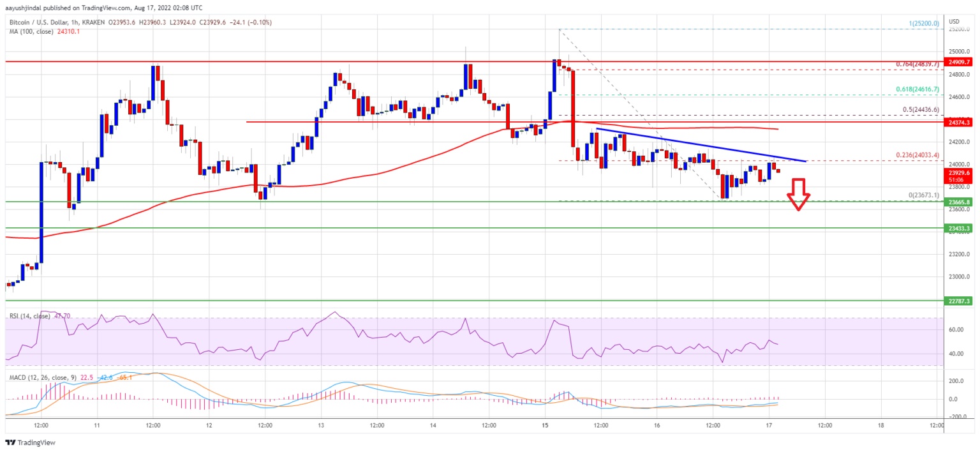980x452 pixels.
Task: Click the green 23433.3 support label
Action: point(960,227)
